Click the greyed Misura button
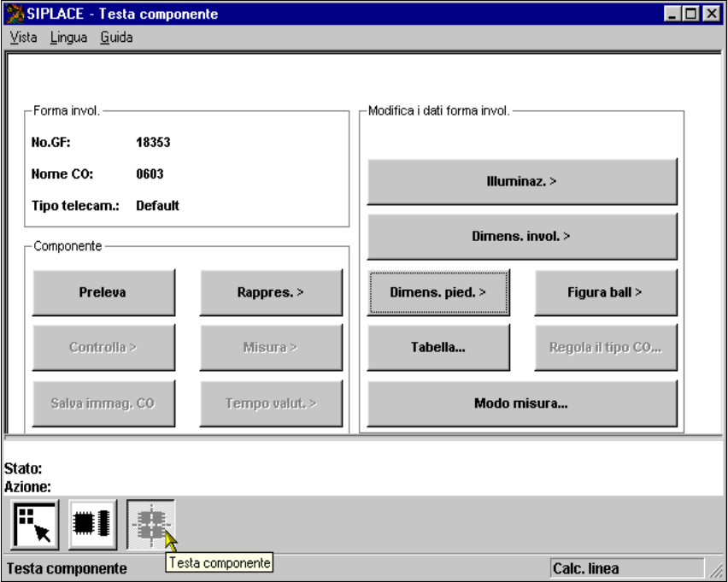 click(271, 347)
